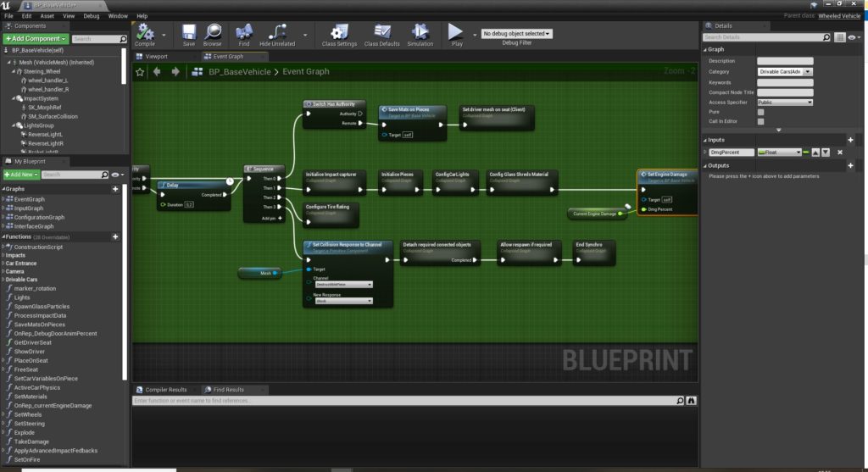
Task: Click BP_BaseVehicle breadcrumb
Action: 239,72
